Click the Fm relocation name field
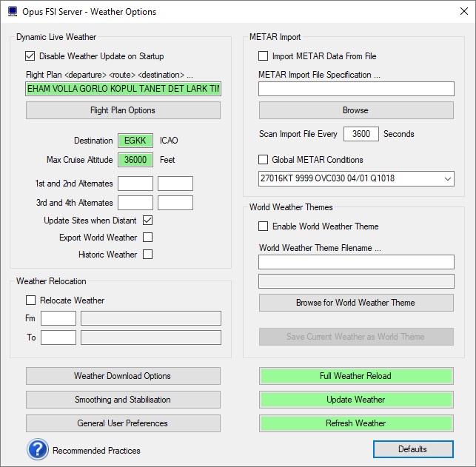This screenshot has height=467, width=476. [151, 318]
